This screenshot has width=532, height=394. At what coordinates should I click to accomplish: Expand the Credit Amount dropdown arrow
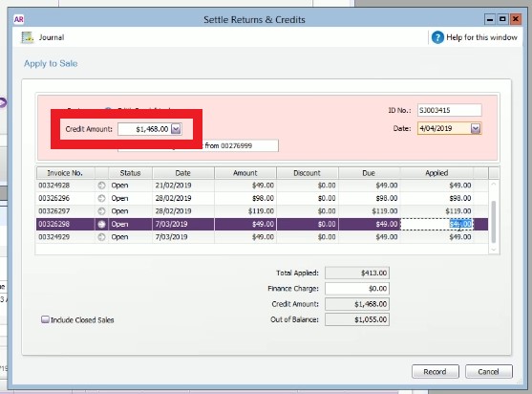[x=176, y=129]
